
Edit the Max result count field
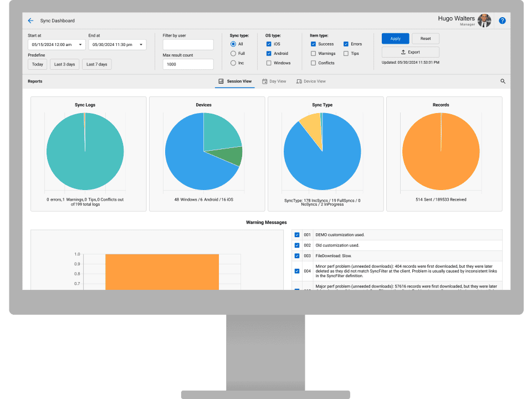pyautogui.click(x=188, y=64)
